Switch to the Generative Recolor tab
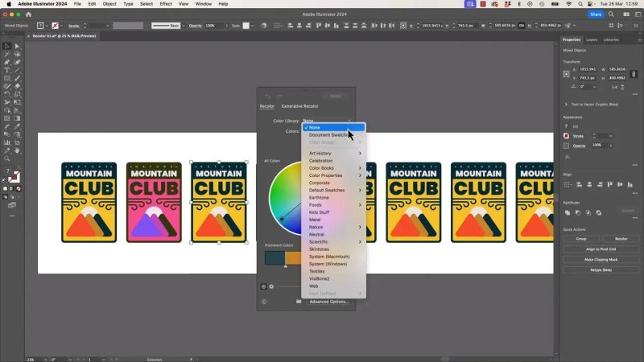The width and height of the screenshot is (644, 362). [x=299, y=106]
